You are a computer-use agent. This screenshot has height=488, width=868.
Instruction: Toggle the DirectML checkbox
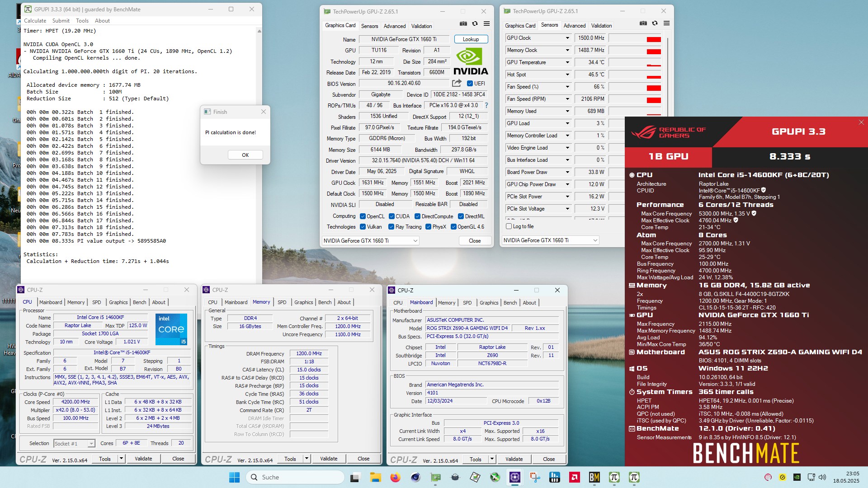point(461,216)
